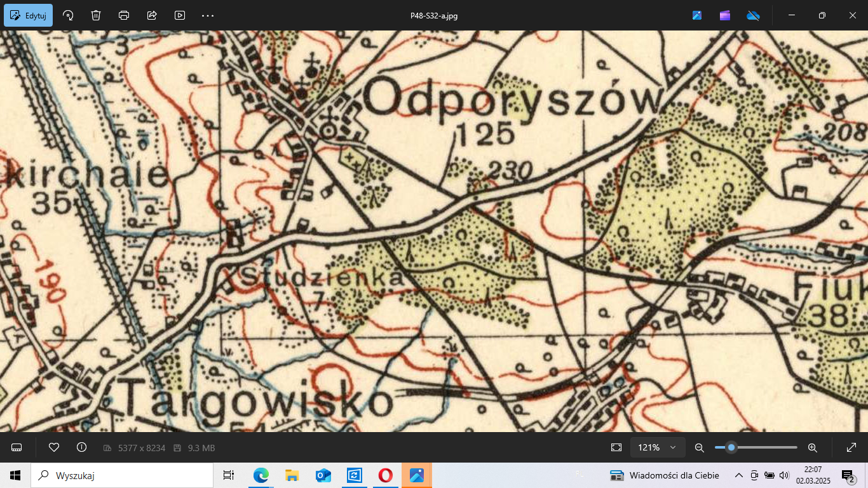The height and width of the screenshot is (488, 868).
Task: Click the Wyszukaj taskbar search box
Action: pyautogui.click(x=122, y=475)
